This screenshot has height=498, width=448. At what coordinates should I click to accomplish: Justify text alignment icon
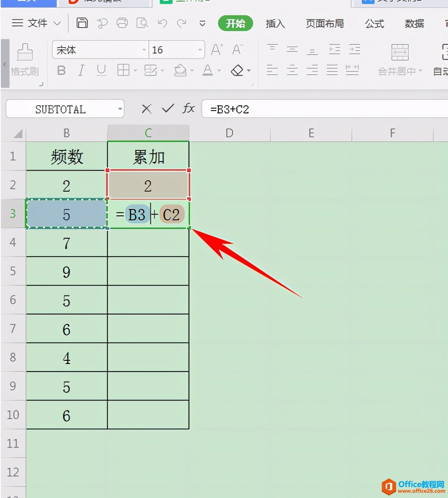coord(332,70)
